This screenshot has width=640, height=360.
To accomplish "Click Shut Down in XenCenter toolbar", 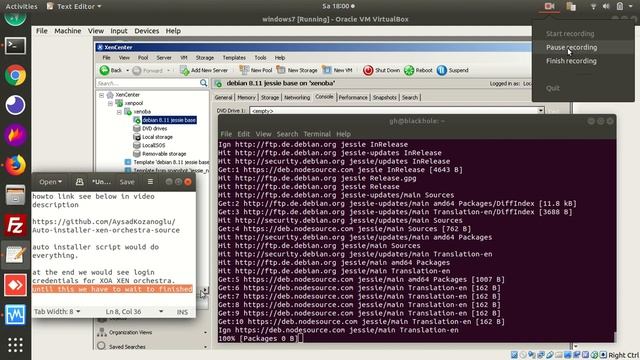I will click(382, 70).
